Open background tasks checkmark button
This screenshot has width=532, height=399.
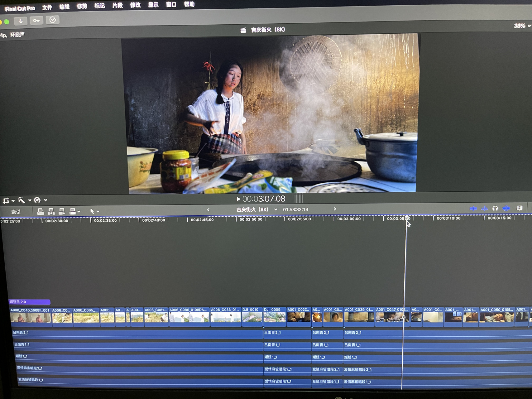click(x=53, y=20)
